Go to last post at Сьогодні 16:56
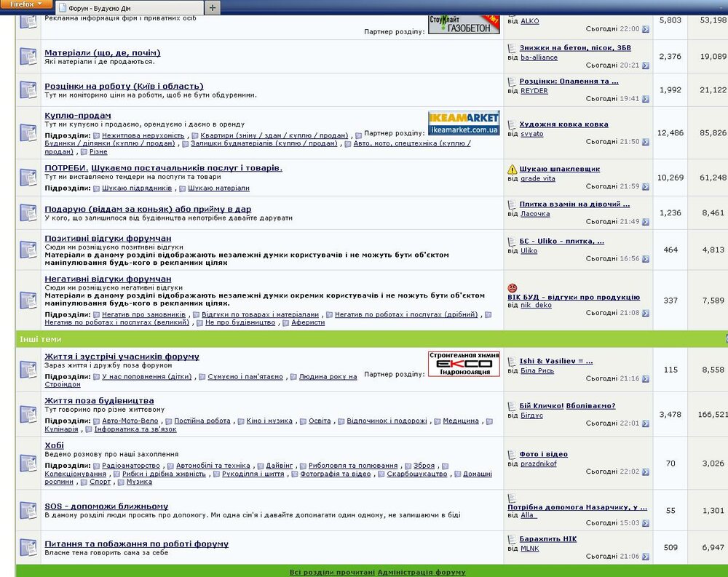Screen dimensions: 728x577 (x=645, y=259)
